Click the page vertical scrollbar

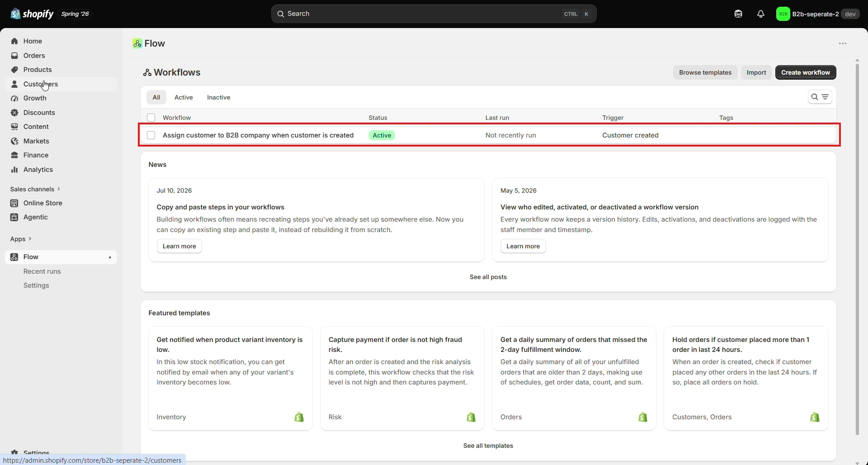[857, 249]
